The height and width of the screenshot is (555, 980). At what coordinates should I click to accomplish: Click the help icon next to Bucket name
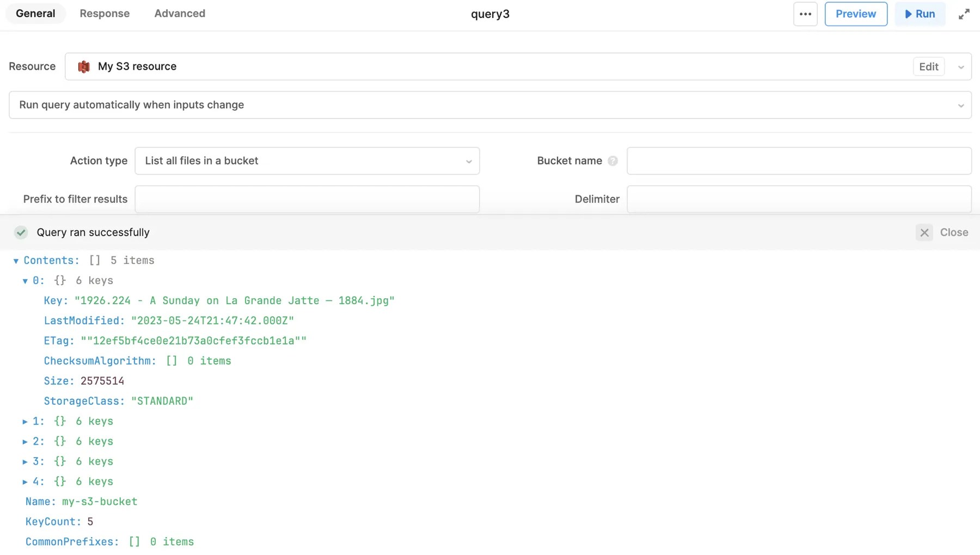613,161
